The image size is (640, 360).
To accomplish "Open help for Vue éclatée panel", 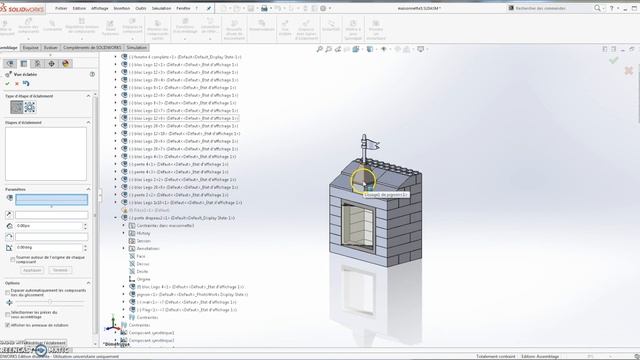I will 92,74.
